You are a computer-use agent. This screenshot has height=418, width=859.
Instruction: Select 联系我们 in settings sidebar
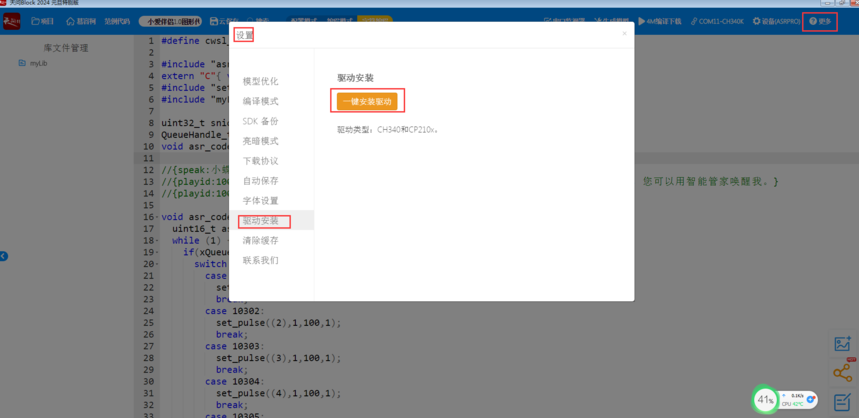tap(261, 260)
